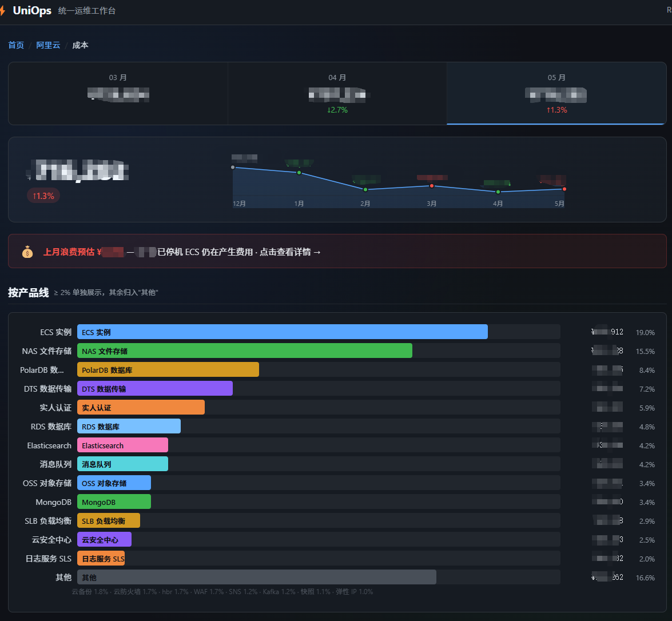This screenshot has height=621, width=672.
Task: Click the pink Elasticsearch bar
Action: point(122,445)
